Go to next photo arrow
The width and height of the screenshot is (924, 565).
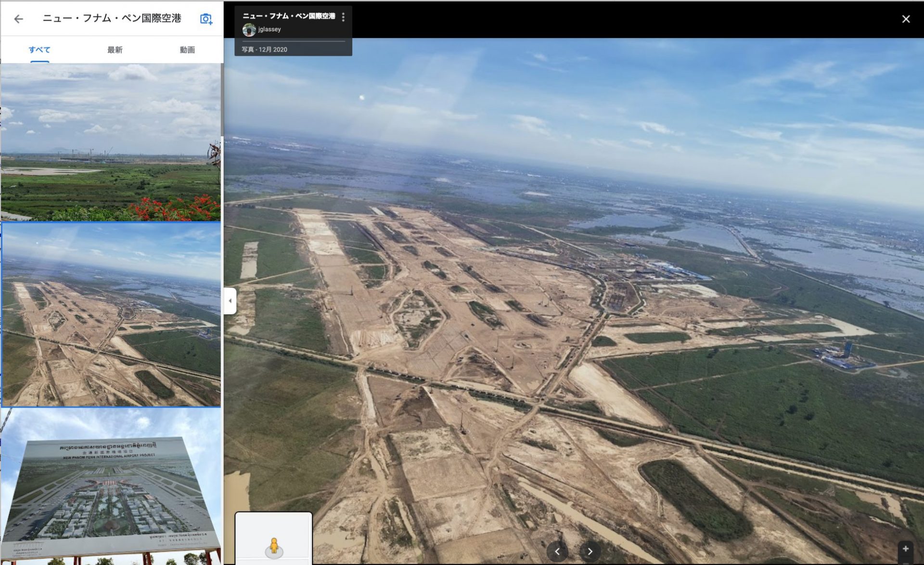click(590, 552)
